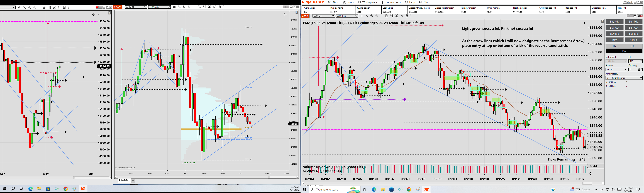Open bar type icon in the 2000 Tick chart toolbar
The image size is (644, 193).
362,16
